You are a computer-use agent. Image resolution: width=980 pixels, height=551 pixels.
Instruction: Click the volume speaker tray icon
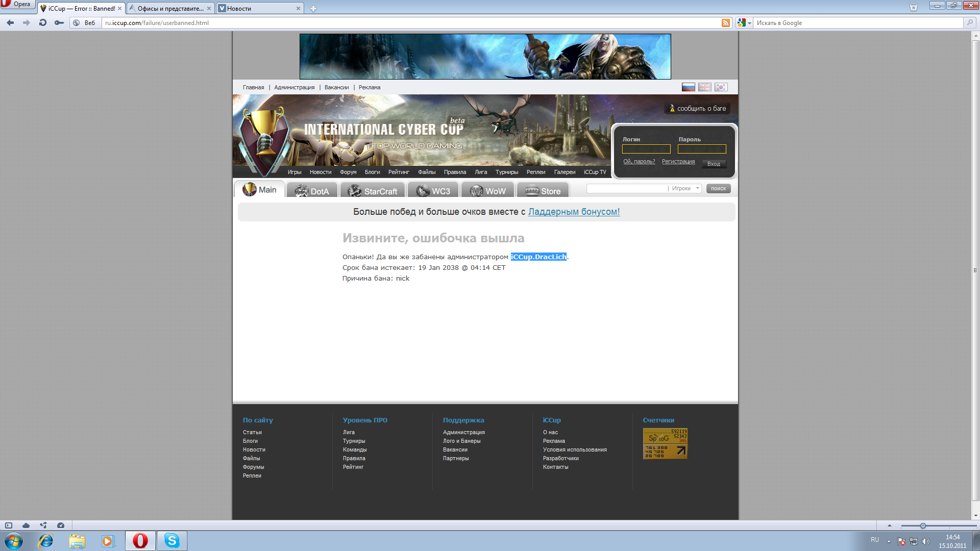click(926, 541)
